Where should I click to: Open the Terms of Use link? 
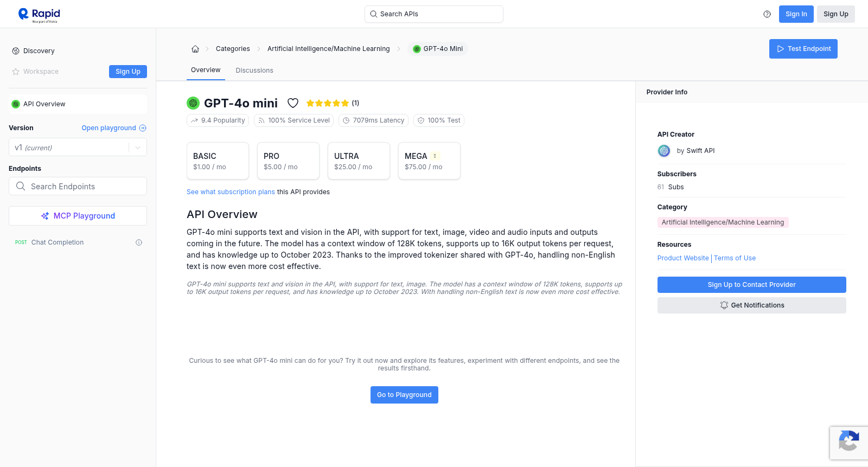pos(735,258)
